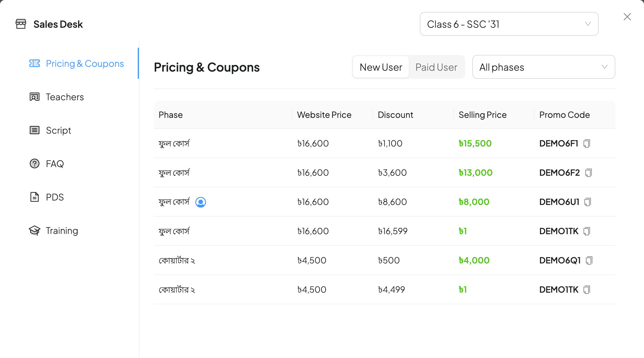Click the PDS document icon
The height and width of the screenshot is (358, 644).
(35, 197)
